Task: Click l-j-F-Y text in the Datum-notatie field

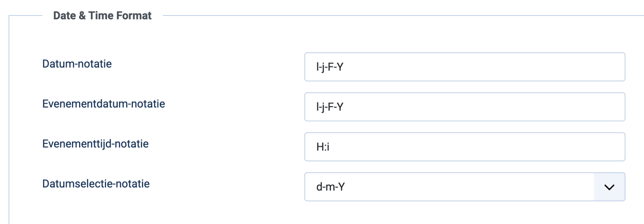Action: point(330,67)
